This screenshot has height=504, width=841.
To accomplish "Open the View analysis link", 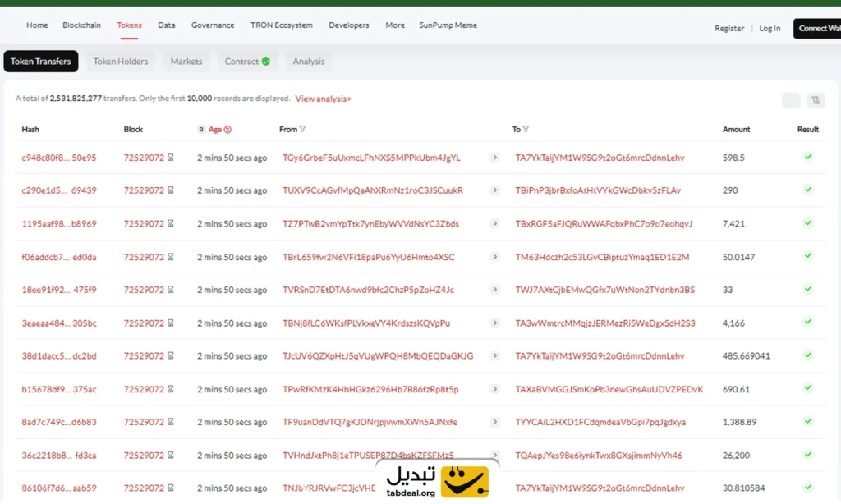I will 323,99.
